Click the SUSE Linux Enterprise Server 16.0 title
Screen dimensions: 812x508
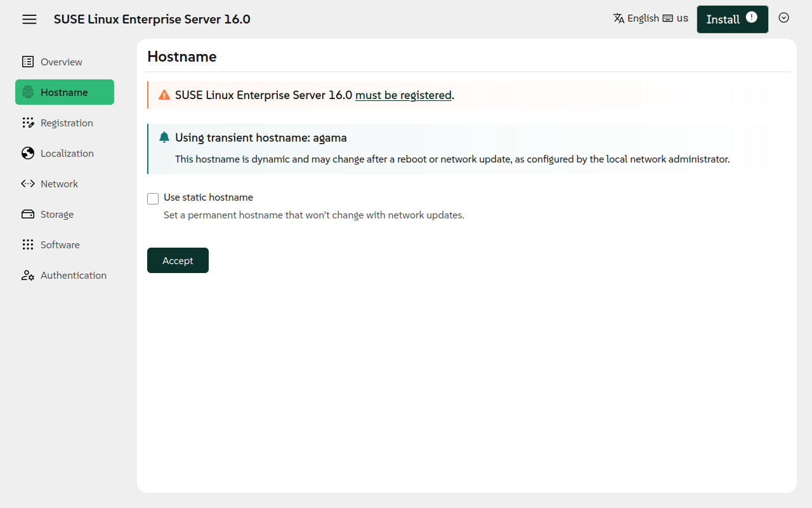[x=152, y=19]
